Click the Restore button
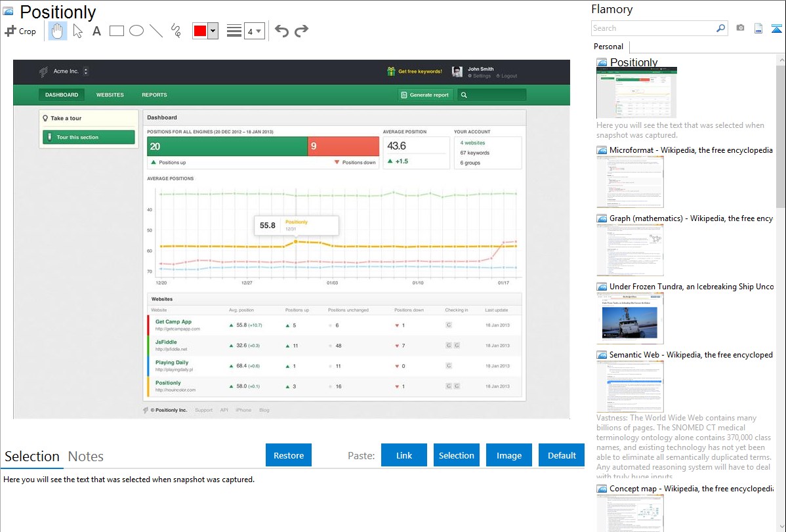Screen dimensions: 786x532 289,455
